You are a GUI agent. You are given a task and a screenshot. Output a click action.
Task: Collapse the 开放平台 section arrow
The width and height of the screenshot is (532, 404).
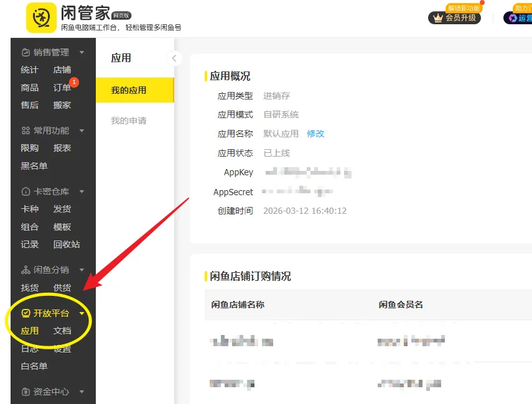82,313
